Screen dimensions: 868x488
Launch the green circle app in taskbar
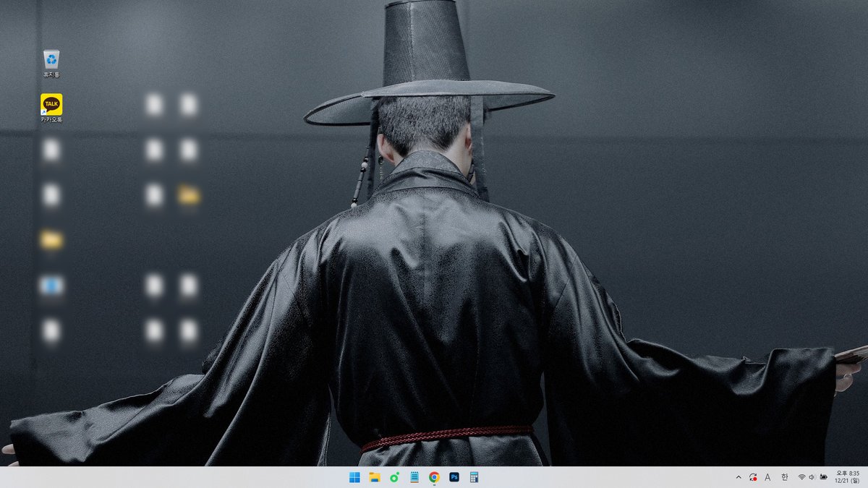point(394,477)
